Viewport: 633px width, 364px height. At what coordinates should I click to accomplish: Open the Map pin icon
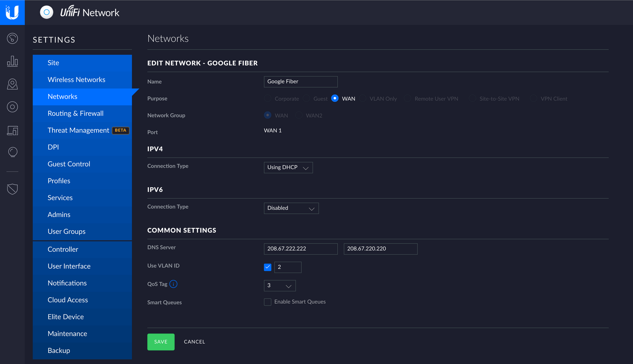[x=12, y=84]
